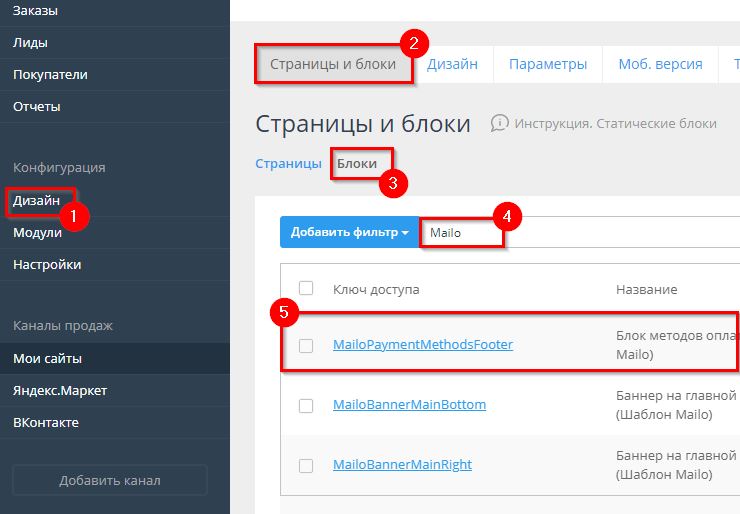Open the MailoBannerMainRight block link
Viewport: 740px width, 514px height.
[x=402, y=465]
